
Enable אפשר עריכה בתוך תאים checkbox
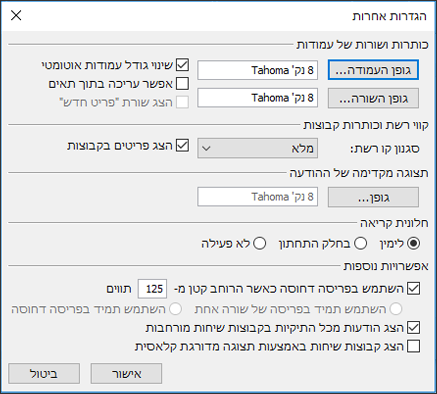tap(182, 84)
